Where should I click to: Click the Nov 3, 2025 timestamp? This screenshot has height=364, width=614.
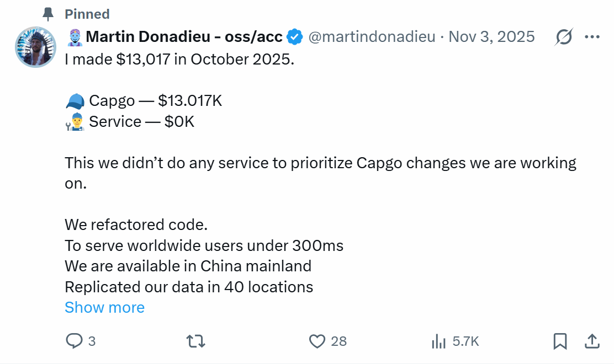click(491, 36)
